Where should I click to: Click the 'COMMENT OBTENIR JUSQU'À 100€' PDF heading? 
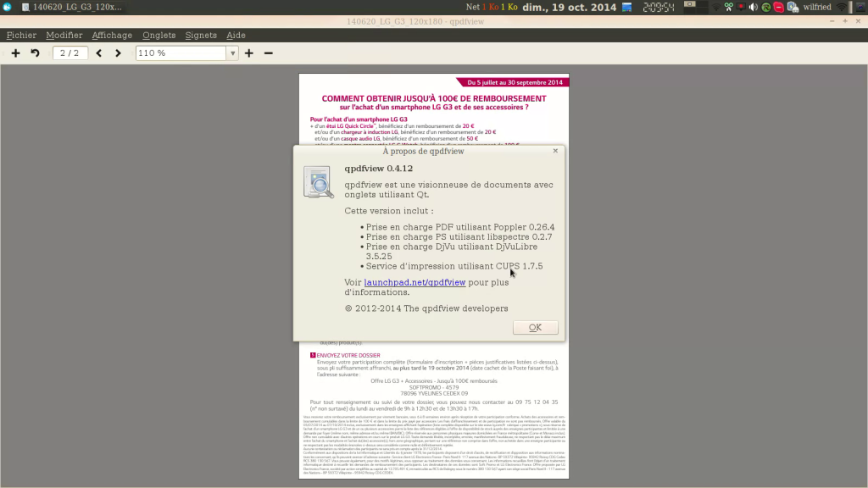(434, 98)
